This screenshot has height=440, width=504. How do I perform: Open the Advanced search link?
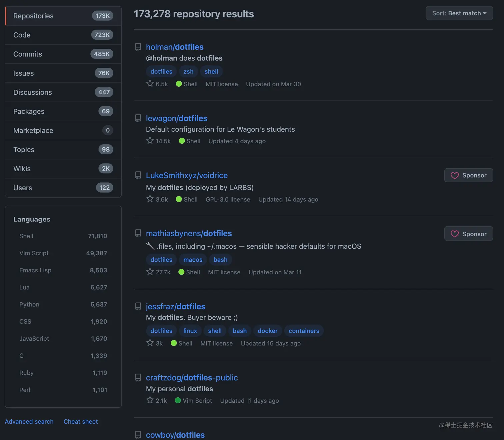pyautogui.click(x=29, y=422)
